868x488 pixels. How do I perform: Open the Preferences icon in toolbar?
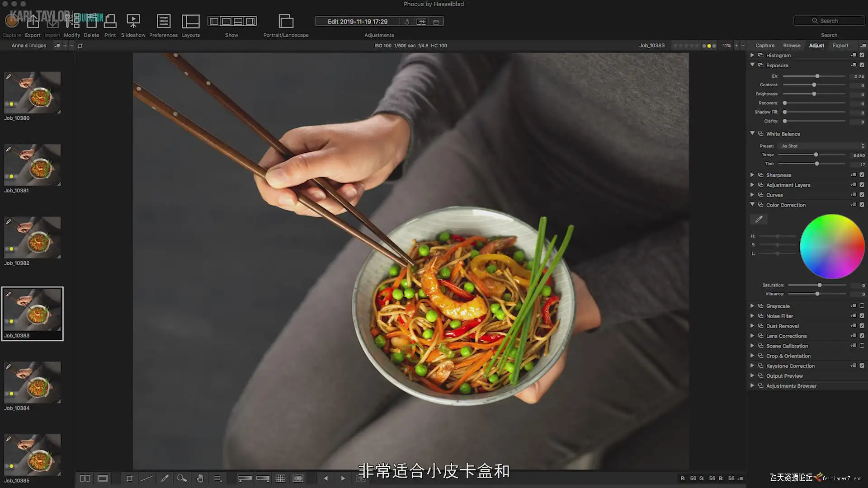(x=163, y=21)
